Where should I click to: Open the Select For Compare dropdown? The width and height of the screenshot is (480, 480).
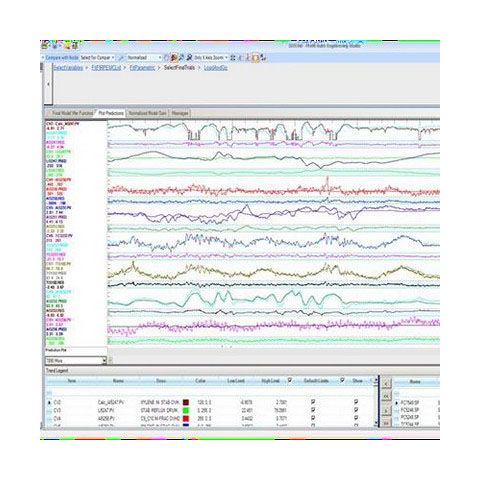[x=98, y=58]
